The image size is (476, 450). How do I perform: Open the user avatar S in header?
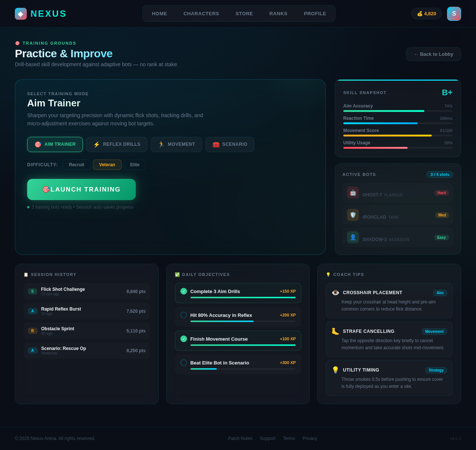[x=454, y=14]
